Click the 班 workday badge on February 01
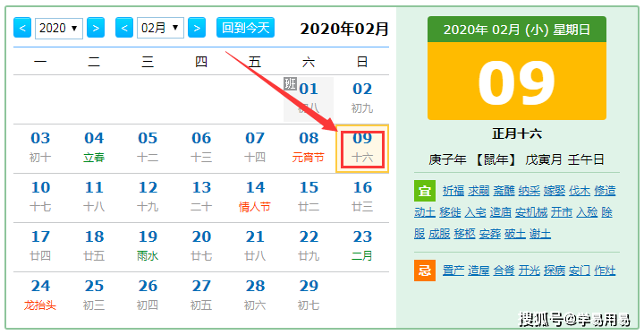 pos(290,83)
